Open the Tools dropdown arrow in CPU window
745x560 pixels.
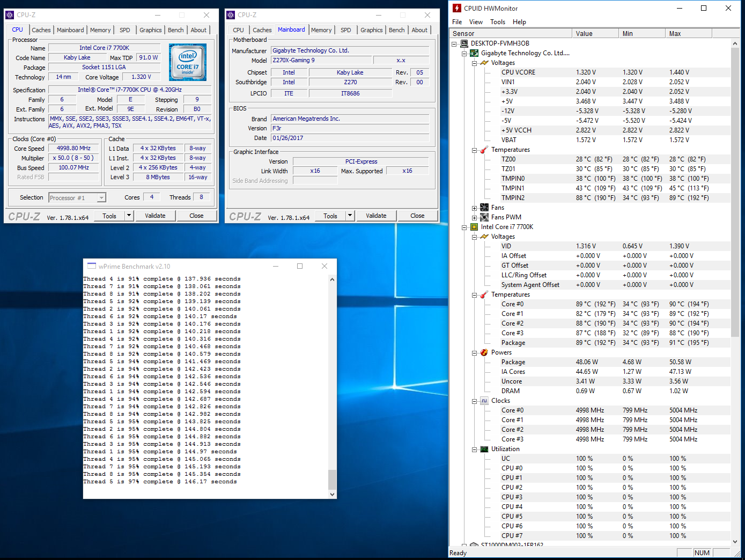tap(129, 216)
